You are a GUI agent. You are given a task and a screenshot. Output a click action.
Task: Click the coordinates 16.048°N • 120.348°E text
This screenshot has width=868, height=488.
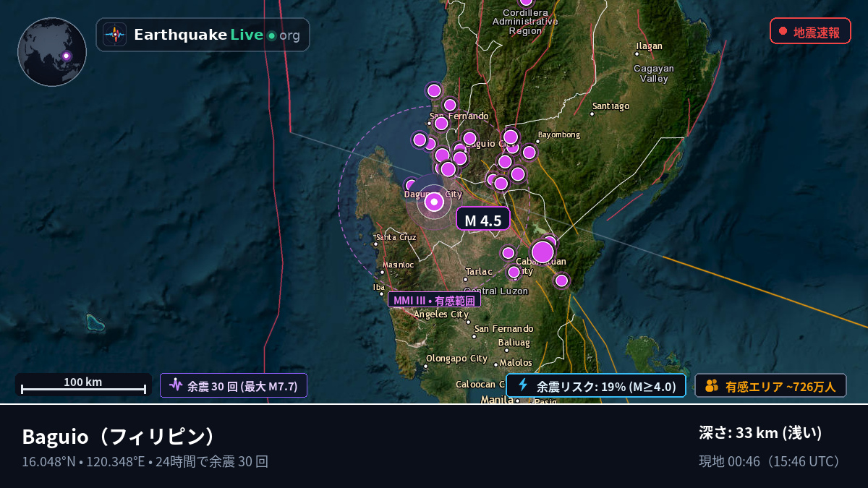pos(83,461)
